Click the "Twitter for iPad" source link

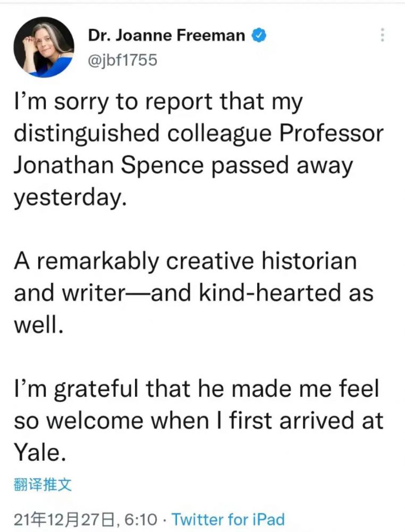tap(229, 519)
